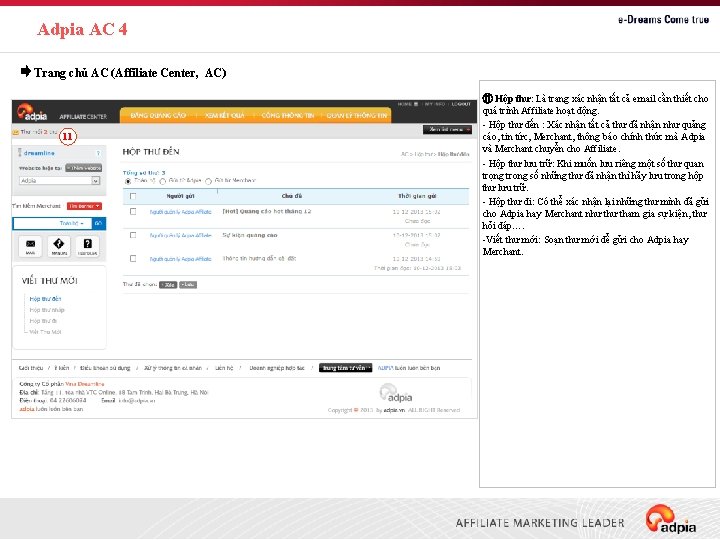Tick the checkbox for 'Thông tin hướng dẫn' mail
Viewport: 720px width, 540px height.
[x=133, y=259]
